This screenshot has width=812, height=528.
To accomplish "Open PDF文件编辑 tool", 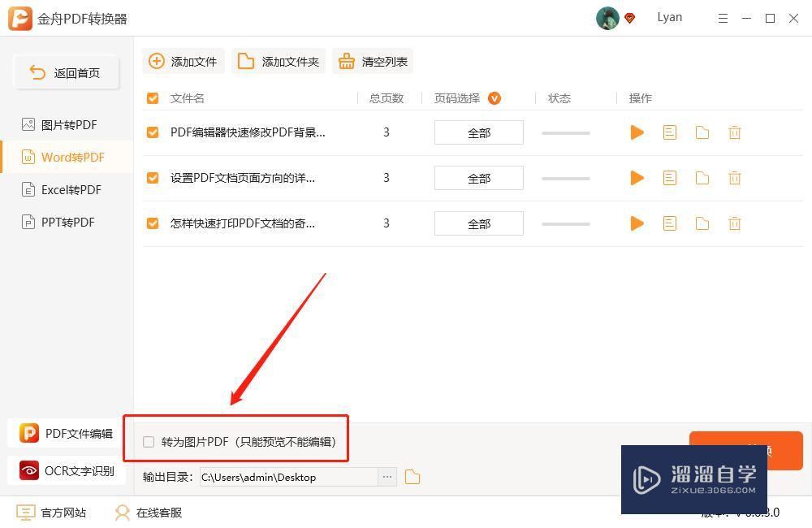I will (67, 433).
